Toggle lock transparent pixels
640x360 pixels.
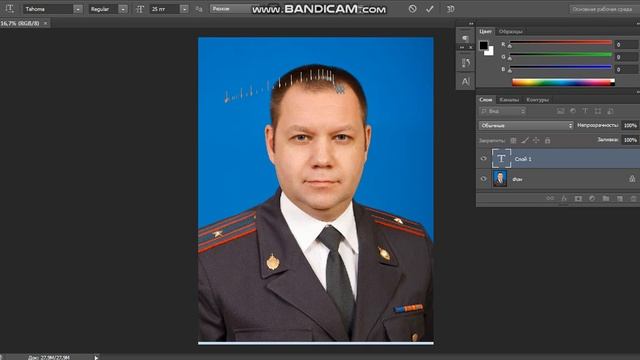(513, 140)
